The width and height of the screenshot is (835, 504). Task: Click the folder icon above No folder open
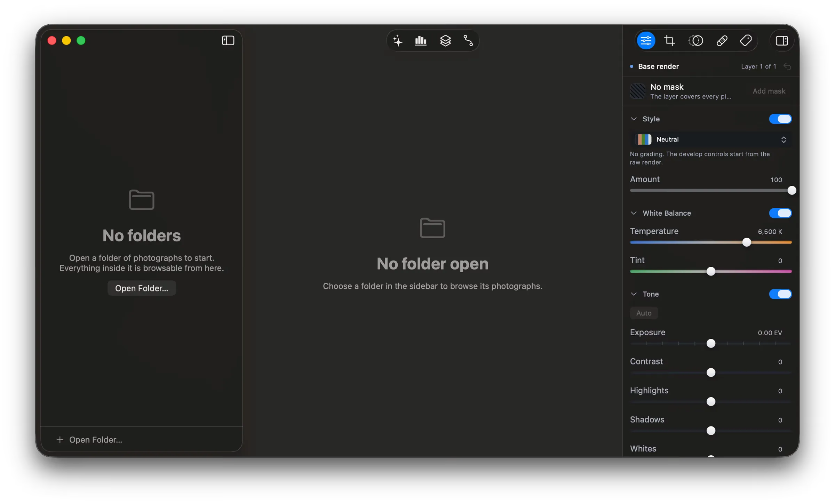click(432, 228)
